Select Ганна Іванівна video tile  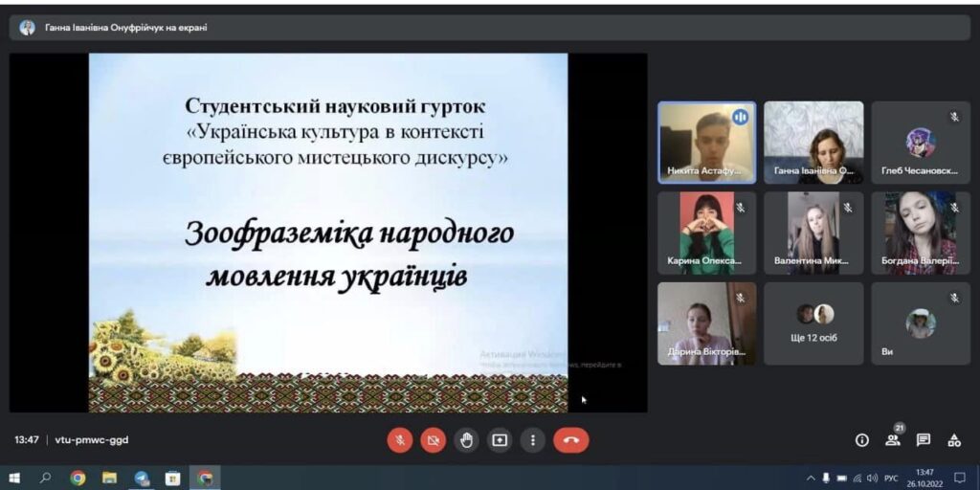point(813,142)
